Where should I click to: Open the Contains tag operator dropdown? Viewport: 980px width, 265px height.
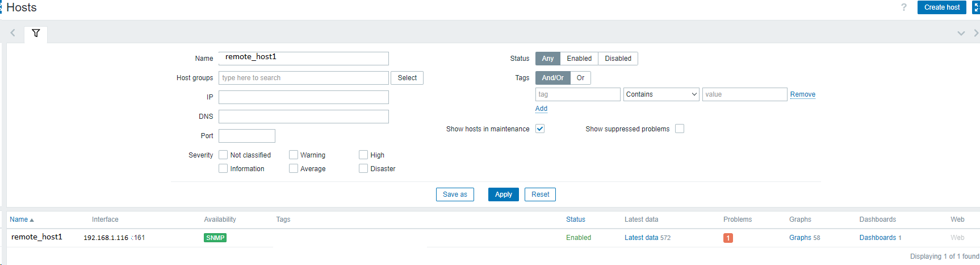[x=661, y=94]
